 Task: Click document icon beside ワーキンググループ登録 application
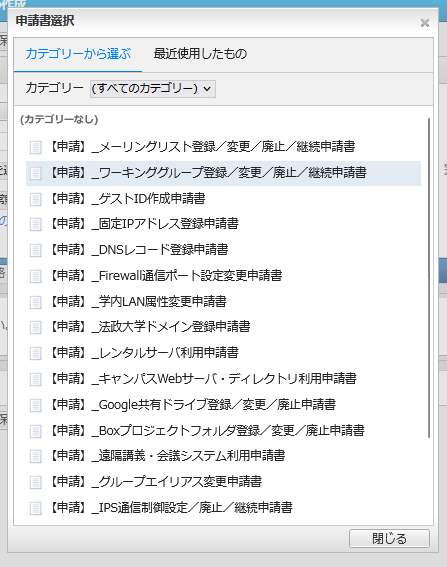tap(35, 173)
